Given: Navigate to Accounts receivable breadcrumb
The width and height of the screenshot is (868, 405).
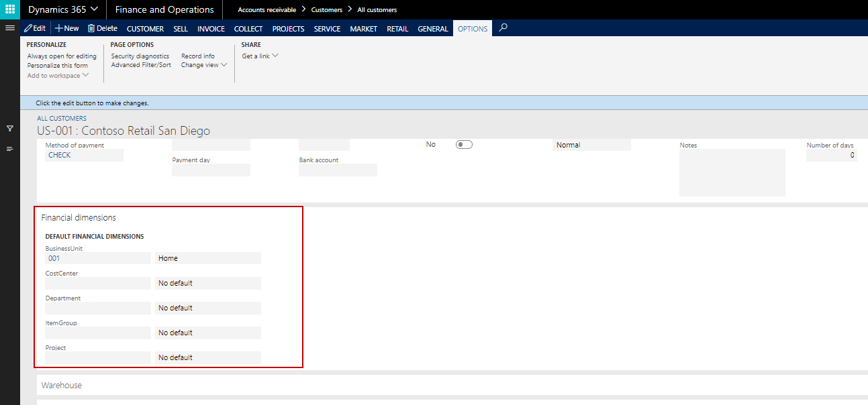Looking at the screenshot, I should [x=267, y=10].
